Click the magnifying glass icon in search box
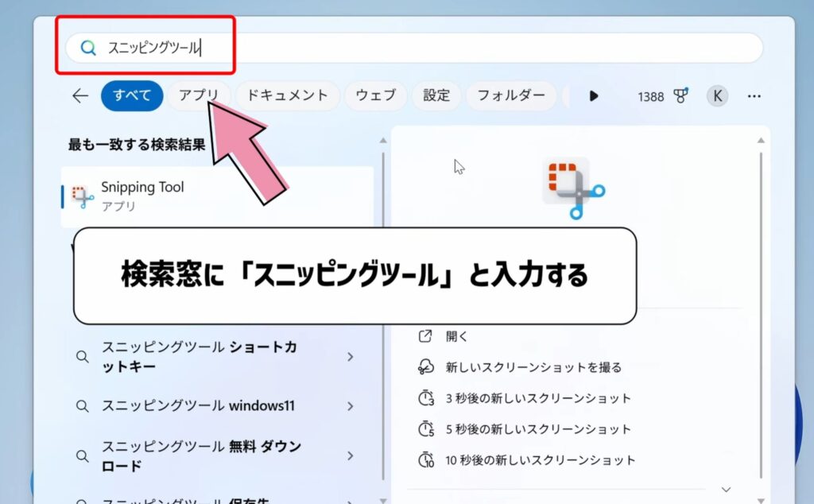This screenshot has width=814, height=504. coord(87,48)
